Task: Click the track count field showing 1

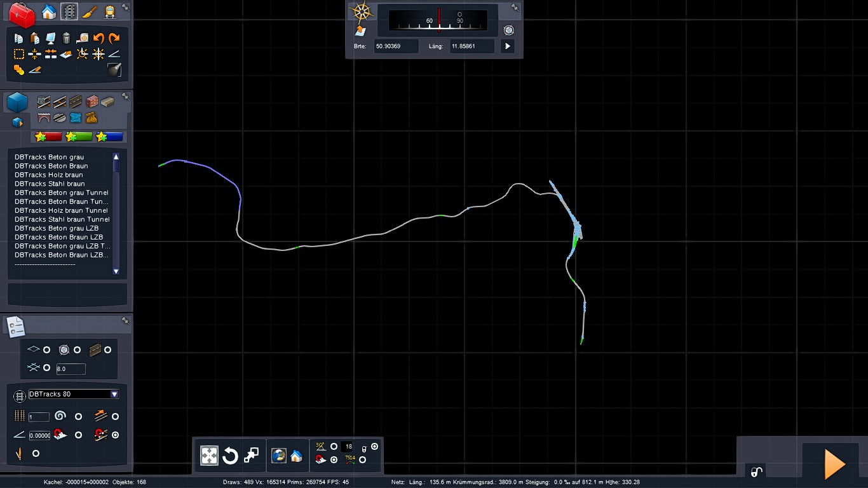Action: (39, 417)
